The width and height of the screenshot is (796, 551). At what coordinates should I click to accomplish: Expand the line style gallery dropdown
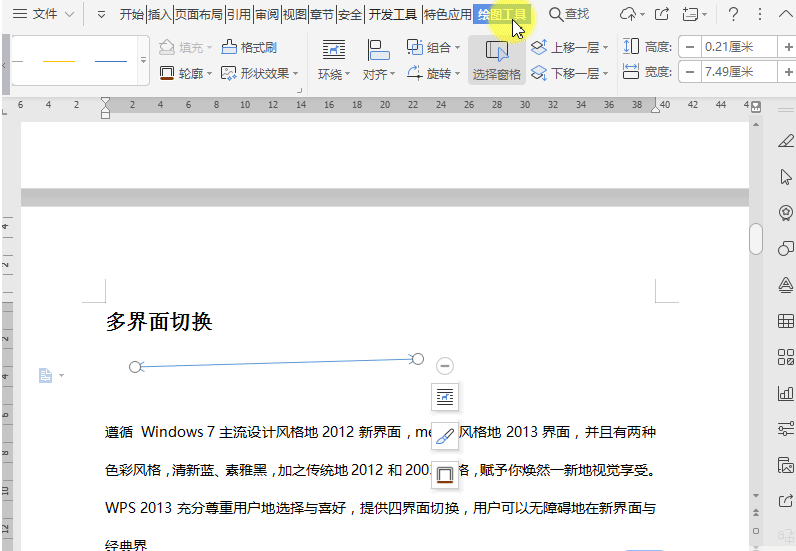point(144,60)
